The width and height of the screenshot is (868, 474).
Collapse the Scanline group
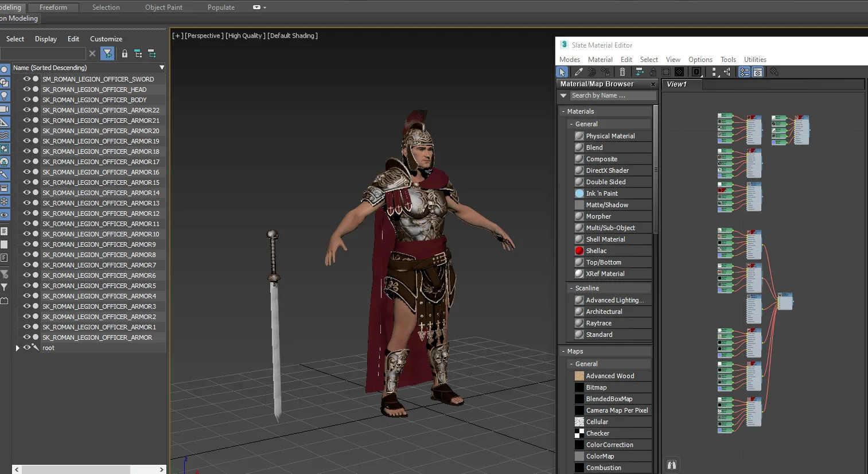tap(571, 288)
